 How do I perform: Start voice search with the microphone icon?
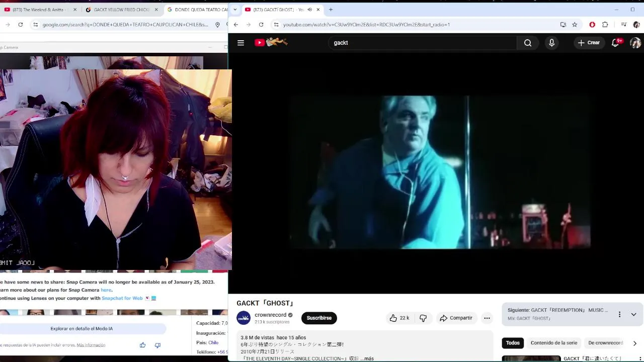551,43
